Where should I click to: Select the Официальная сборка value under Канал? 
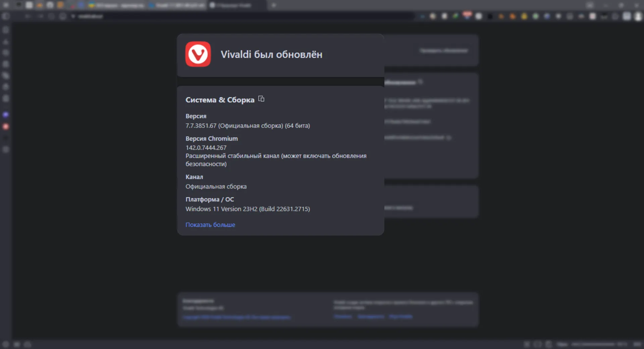click(216, 187)
